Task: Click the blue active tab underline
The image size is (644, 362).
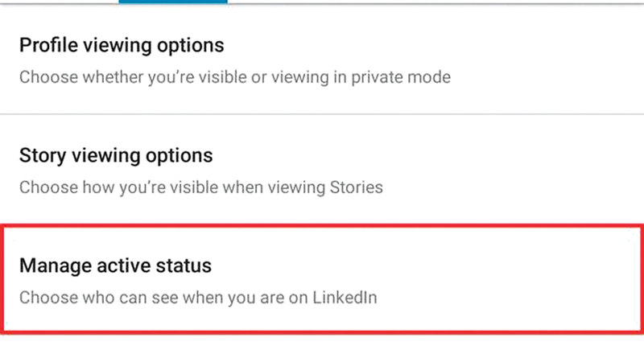Action: point(172,2)
